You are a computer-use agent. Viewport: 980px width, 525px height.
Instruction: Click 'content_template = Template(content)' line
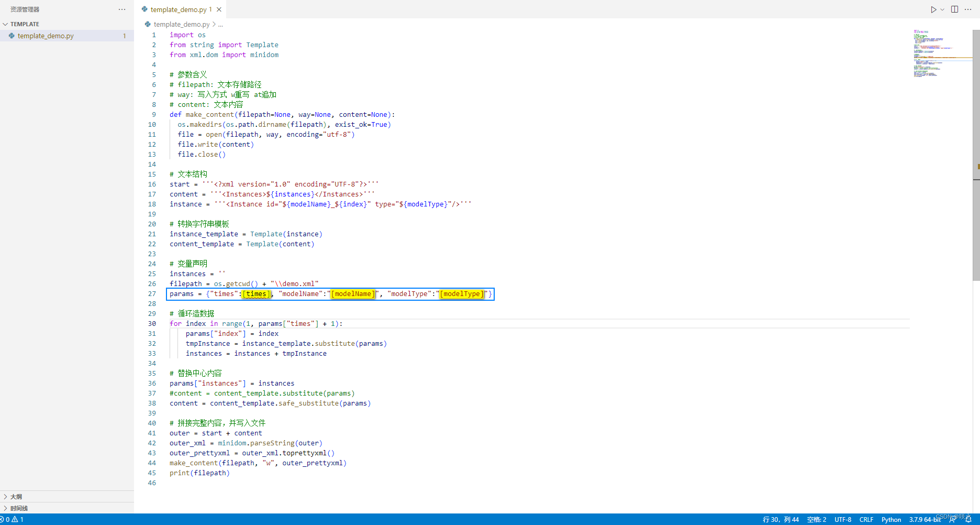(x=242, y=244)
